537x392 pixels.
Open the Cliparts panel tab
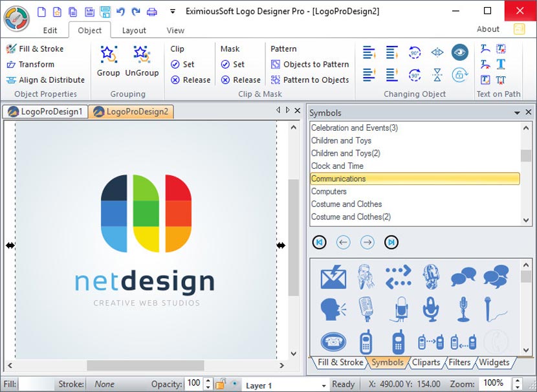(425, 363)
